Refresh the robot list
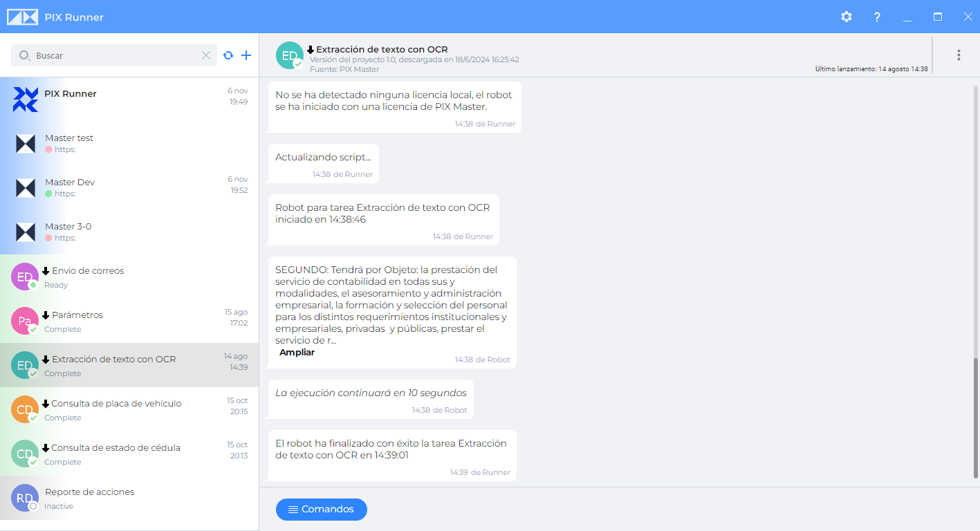 coord(228,55)
